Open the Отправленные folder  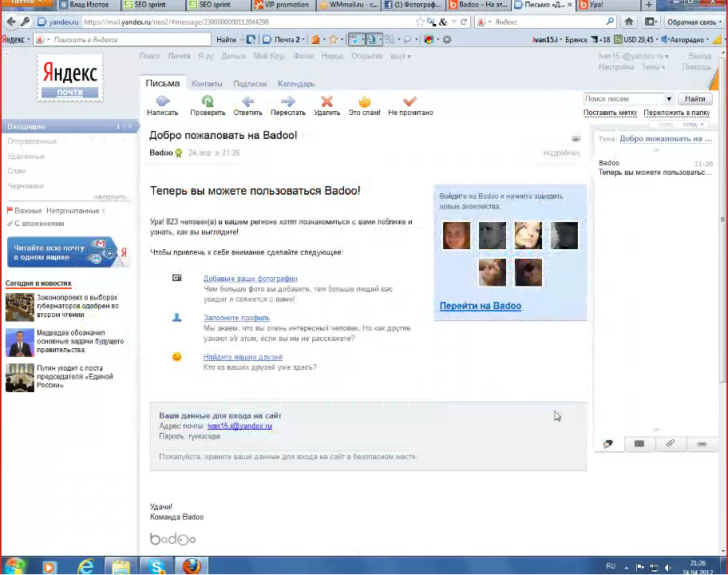(x=32, y=141)
